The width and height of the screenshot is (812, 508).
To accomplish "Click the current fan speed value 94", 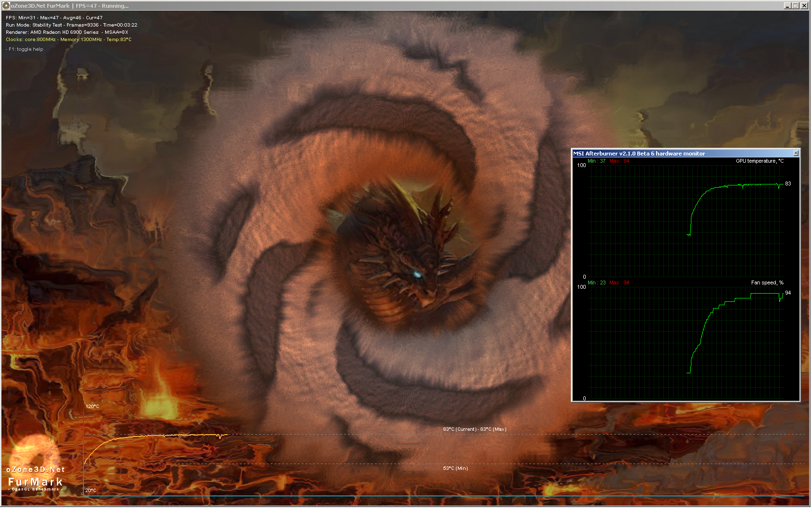I will pos(788,293).
